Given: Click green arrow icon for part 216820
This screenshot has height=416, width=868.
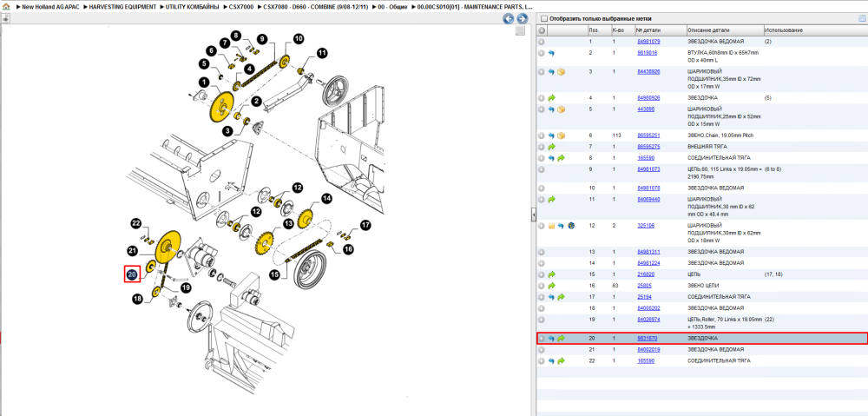Looking at the screenshot, I should click(551, 274).
